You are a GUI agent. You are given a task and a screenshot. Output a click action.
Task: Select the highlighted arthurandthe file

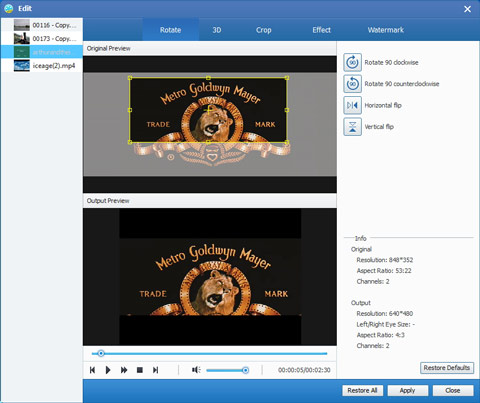(x=42, y=52)
